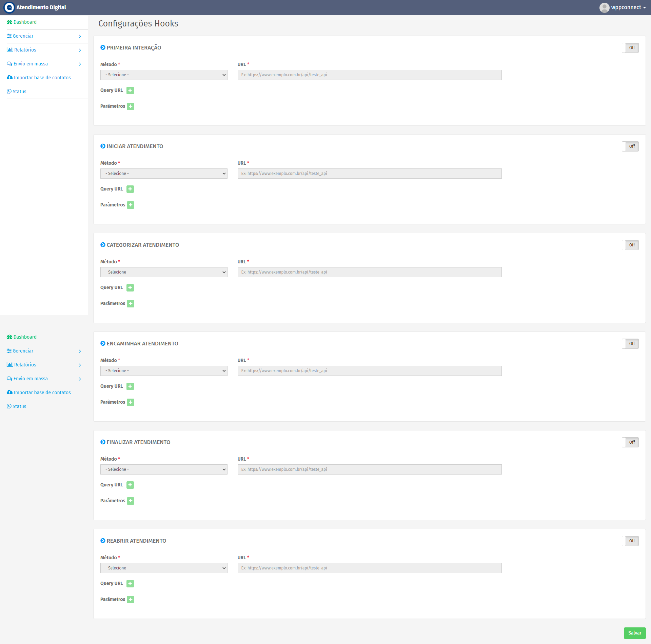This screenshot has height=644, width=651.
Task: Open Envio em massa in top sidebar
Action: coord(44,64)
